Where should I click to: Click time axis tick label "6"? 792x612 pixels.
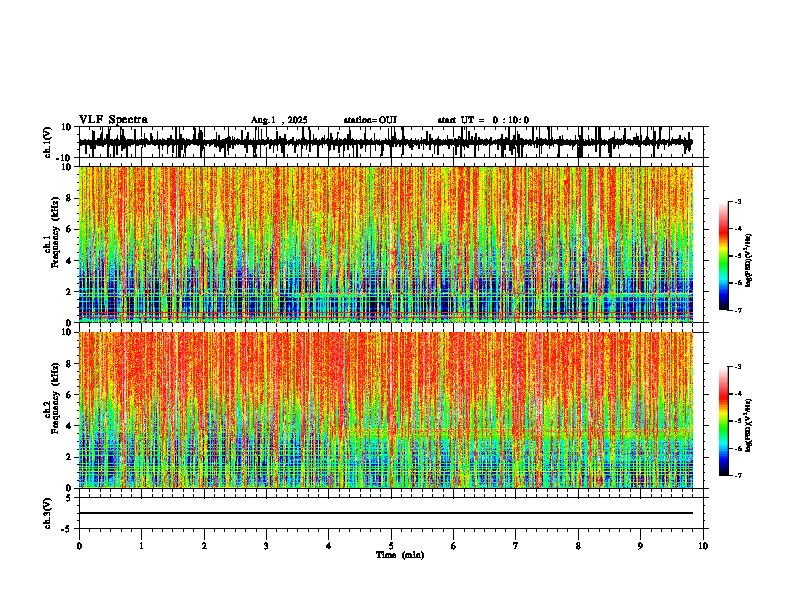[454, 546]
